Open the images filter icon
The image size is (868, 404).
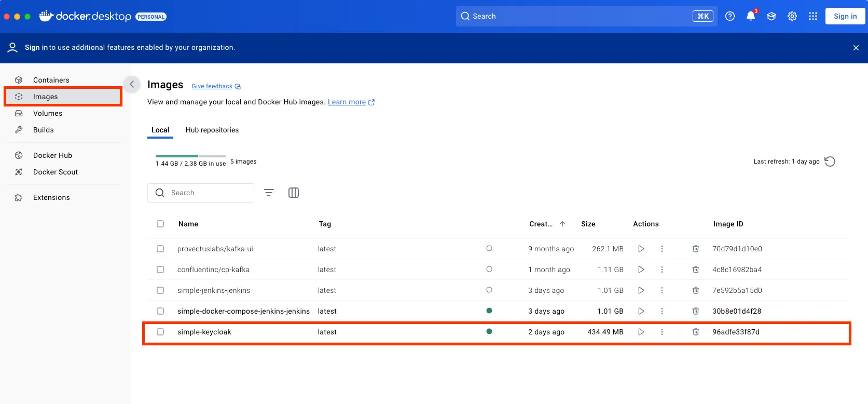[x=269, y=193]
